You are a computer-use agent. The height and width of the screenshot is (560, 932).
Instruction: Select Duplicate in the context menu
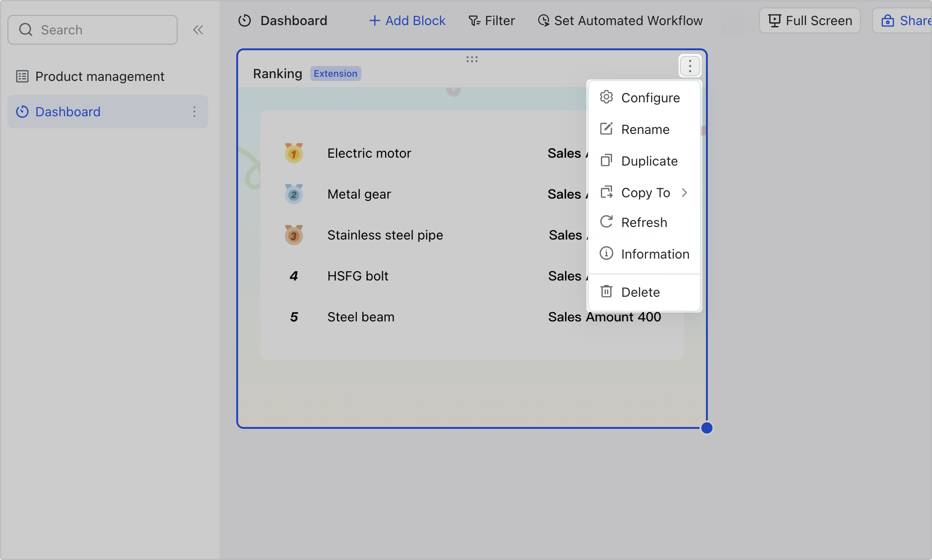pyautogui.click(x=649, y=160)
